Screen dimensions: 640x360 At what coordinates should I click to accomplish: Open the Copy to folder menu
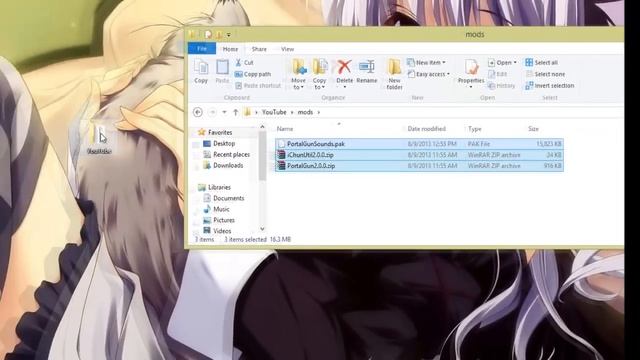tap(320, 74)
